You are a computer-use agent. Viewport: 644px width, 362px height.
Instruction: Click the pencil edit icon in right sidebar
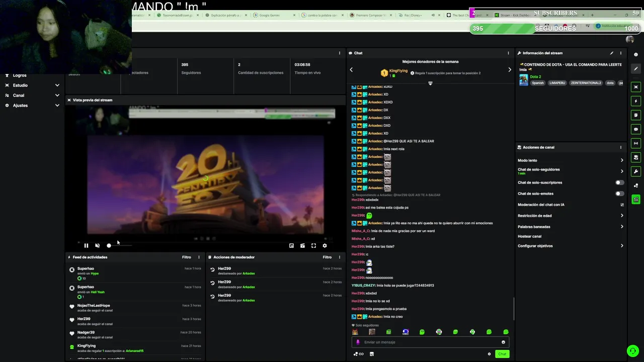coord(636,69)
